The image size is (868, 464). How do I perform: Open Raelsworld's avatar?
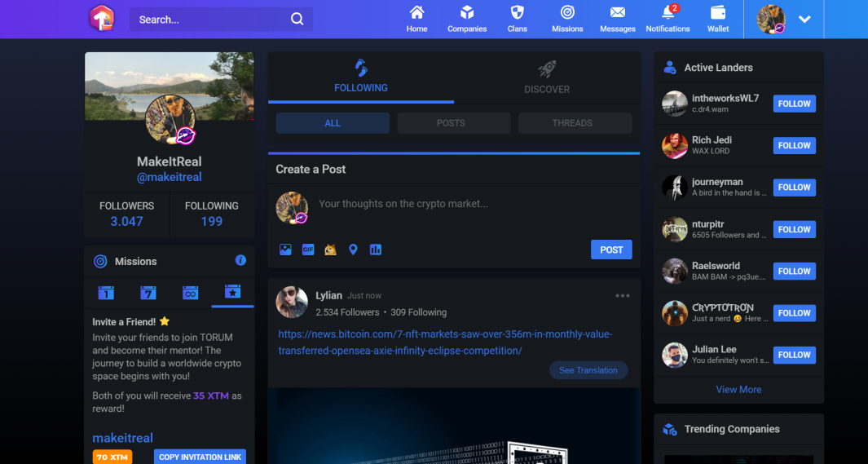coord(675,272)
